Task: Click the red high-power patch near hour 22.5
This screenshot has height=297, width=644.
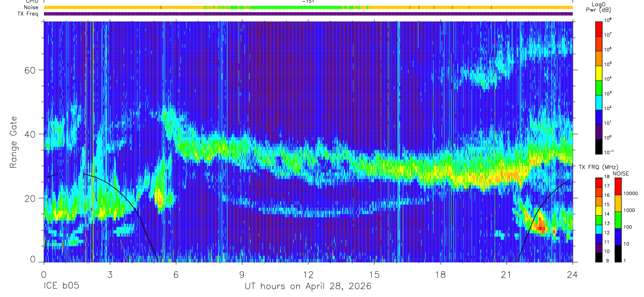Action: tap(540, 225)
